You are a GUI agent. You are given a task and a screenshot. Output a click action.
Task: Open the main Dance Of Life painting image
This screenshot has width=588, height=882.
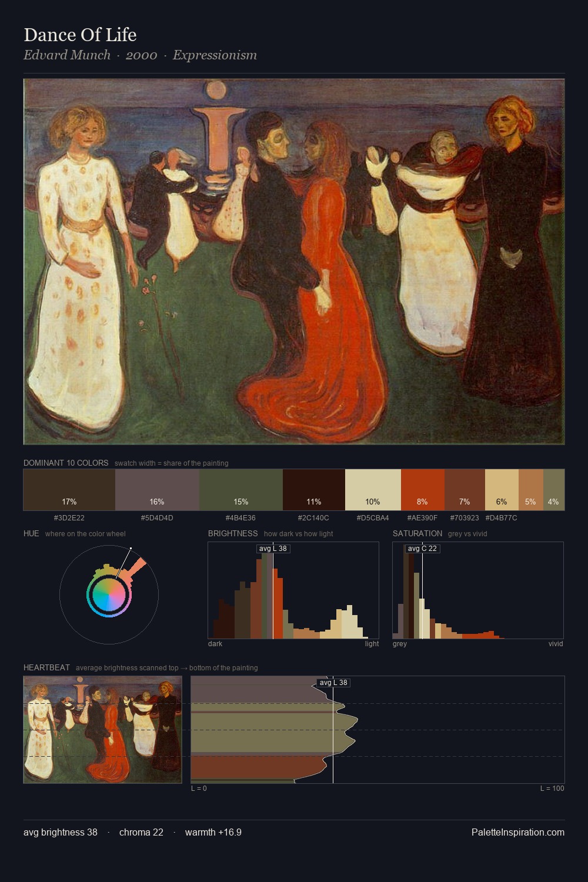coord(294,262)
